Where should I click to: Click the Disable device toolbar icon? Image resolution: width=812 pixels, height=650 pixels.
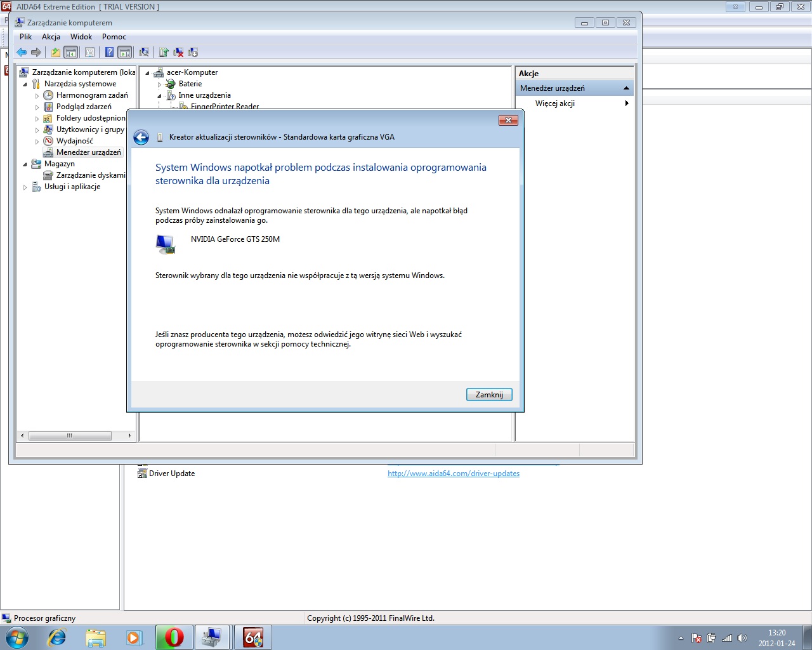click(193, 52)
